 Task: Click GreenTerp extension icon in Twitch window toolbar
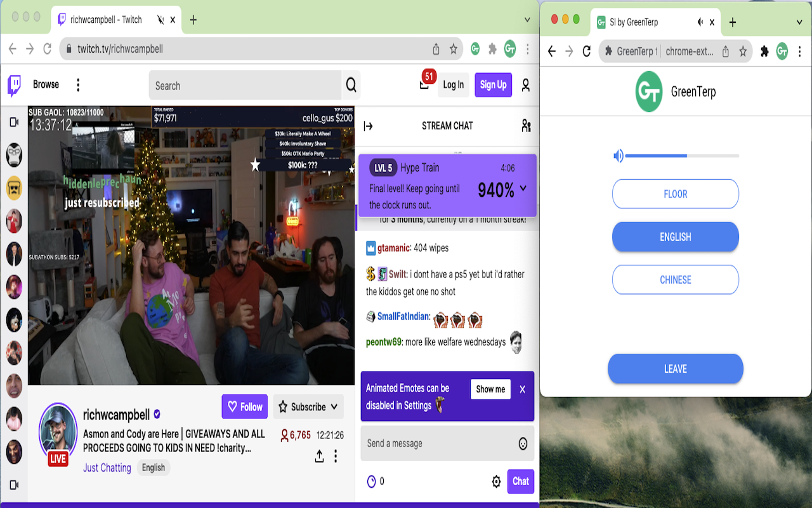coord(475,49)
